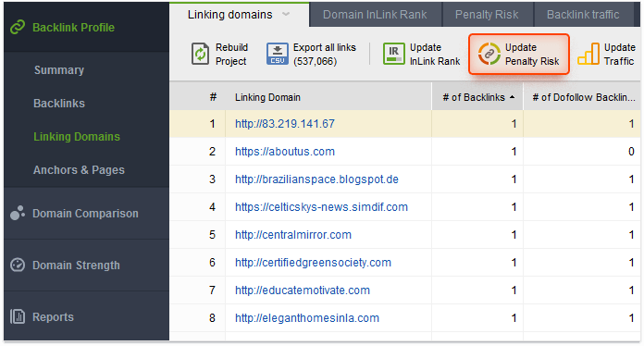Click the Reports document icon
The width and height of the screenshot is (644, 346).
tap(18, 317)
